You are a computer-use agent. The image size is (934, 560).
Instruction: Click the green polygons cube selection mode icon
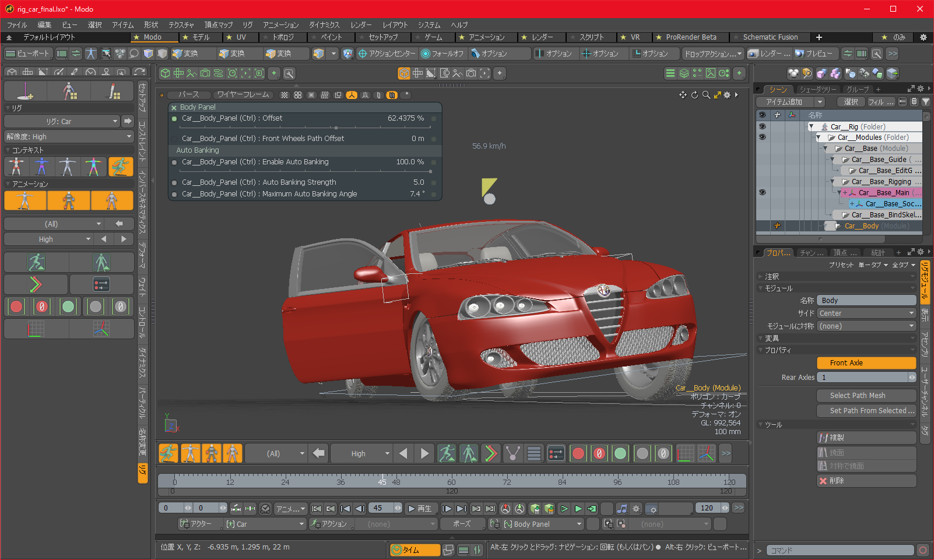click(x=165, y=73)
